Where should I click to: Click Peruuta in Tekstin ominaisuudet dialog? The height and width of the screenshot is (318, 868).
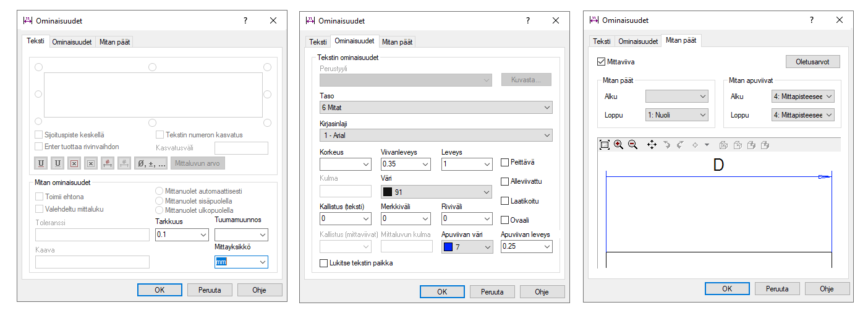click(x=492, y=291)
